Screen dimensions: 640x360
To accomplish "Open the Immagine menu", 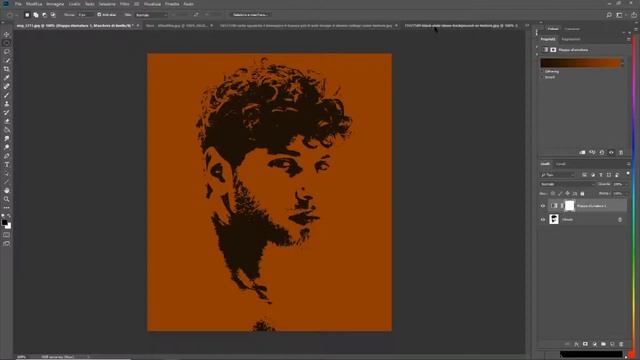I will point(55,4).
